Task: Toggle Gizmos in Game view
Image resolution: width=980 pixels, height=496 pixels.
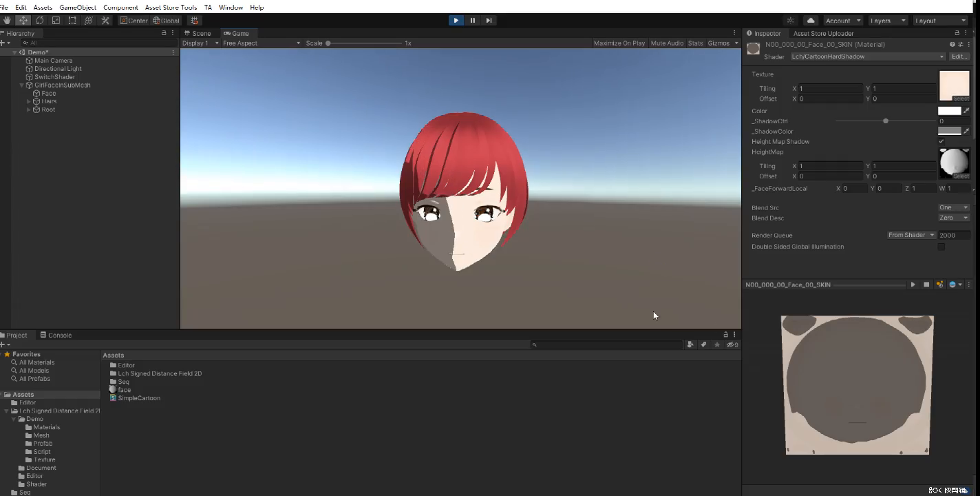Action: (x=718, y=43)
